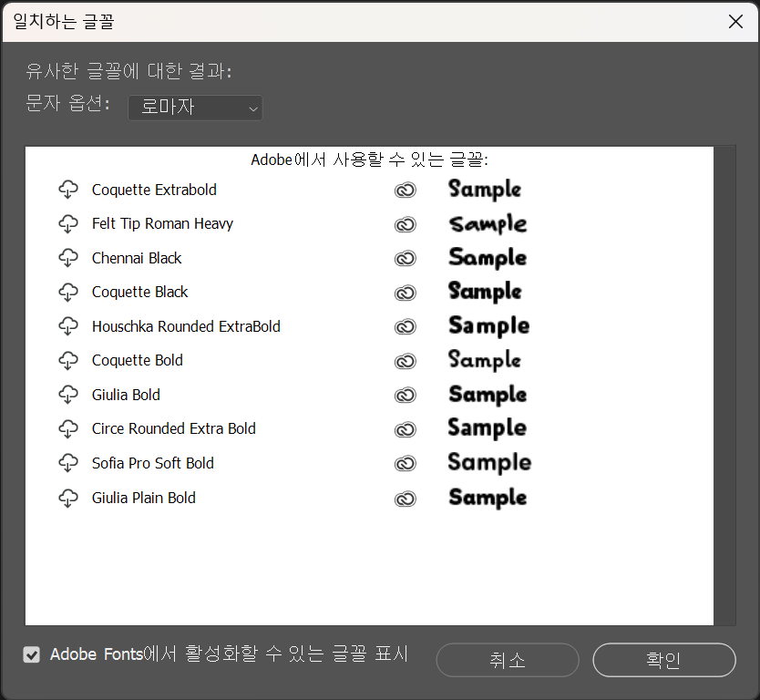This screenshot has width=760, height=700.
Task: Click the Sample preview for Chennai Black
Action: 488,258
